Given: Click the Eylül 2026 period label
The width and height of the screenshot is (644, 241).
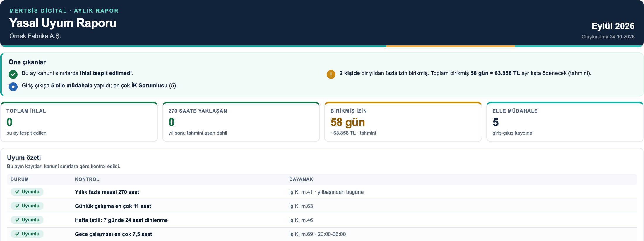Looking at the screenshot, I should (613, 26).
